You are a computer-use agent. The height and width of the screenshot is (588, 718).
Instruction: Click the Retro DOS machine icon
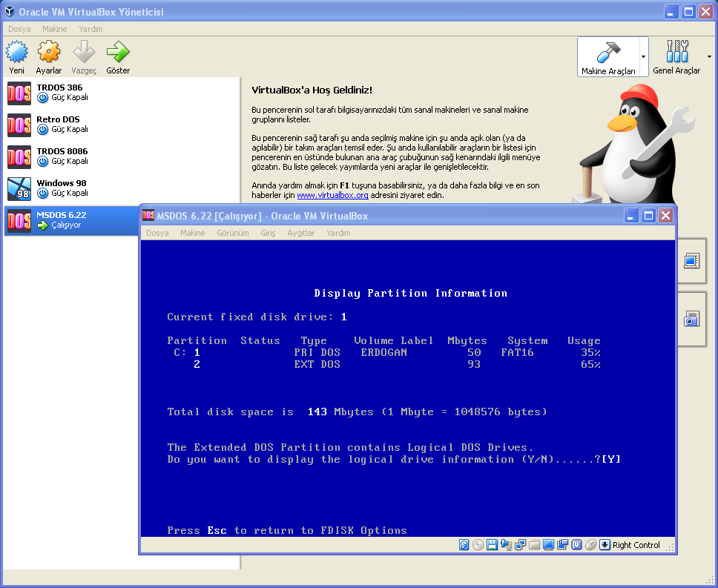tap(19, 125)
